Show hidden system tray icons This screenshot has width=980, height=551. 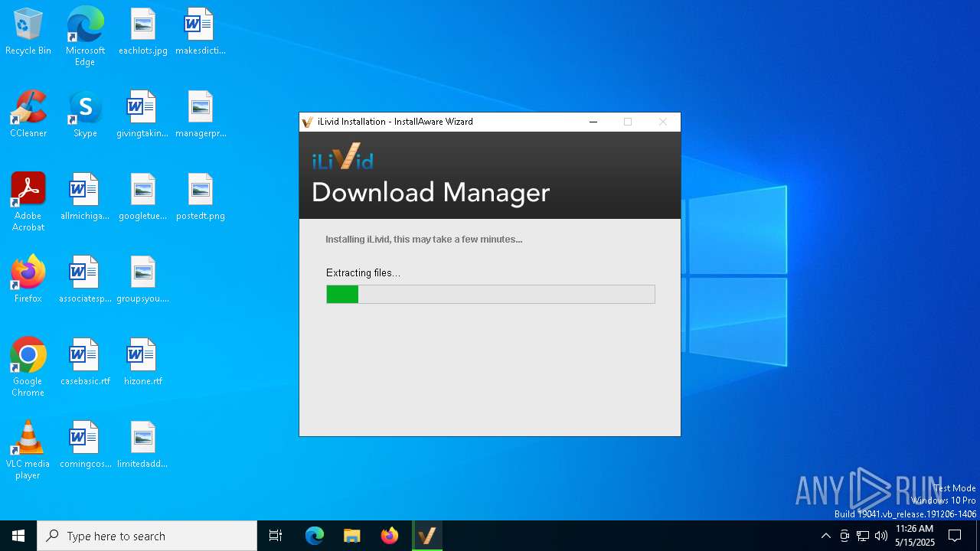(825, 536)
